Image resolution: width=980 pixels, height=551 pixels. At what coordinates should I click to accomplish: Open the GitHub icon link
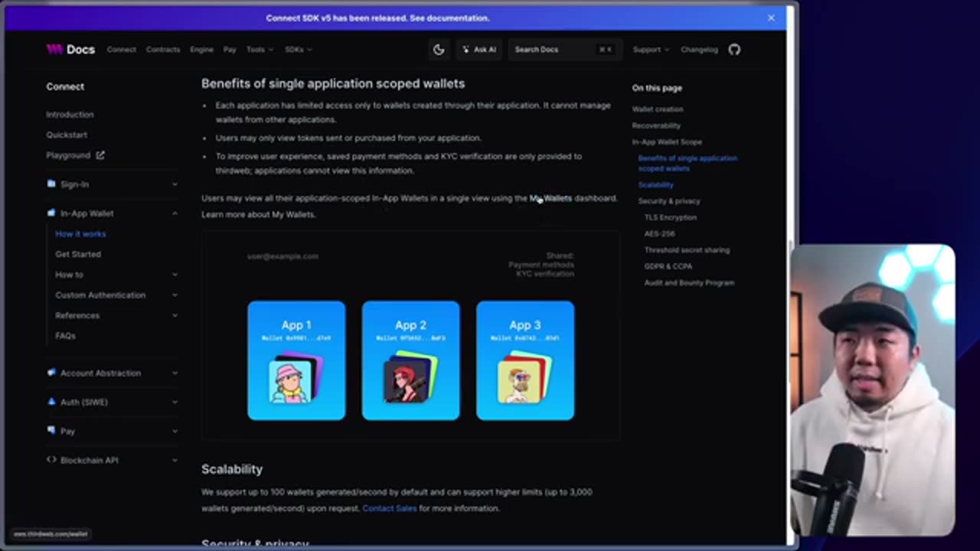click(x=734, y=49)
